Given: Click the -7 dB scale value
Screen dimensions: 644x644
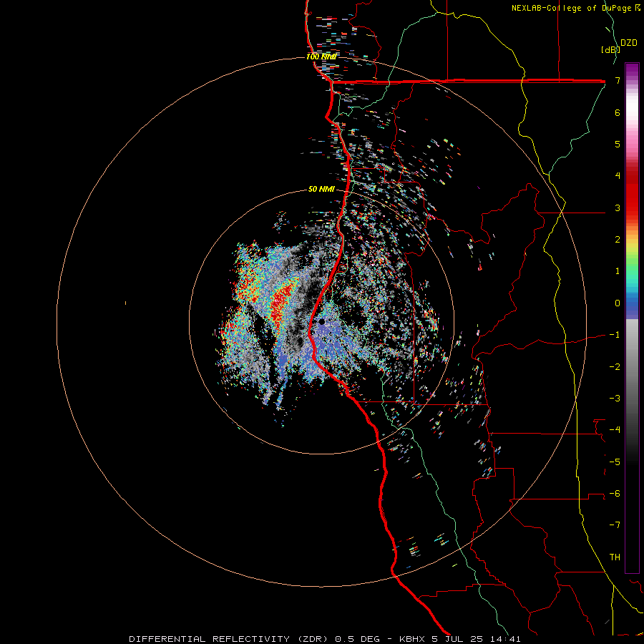Looking at the screenshot, I should (x=615, y=525).
